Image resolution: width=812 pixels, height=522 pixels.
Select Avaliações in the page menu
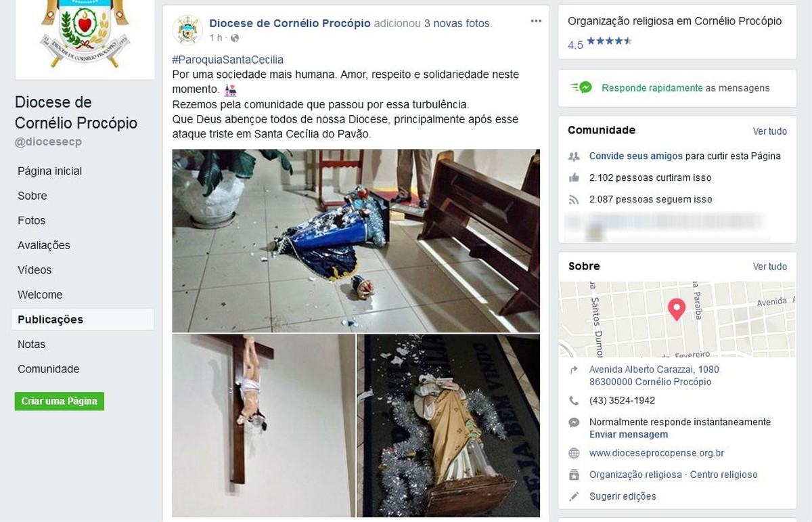pos(44,245)
